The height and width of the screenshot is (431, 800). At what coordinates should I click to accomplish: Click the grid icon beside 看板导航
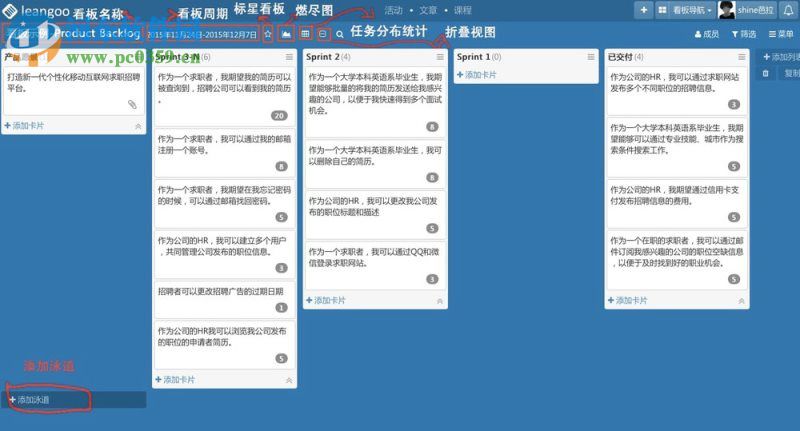point(662,10)
